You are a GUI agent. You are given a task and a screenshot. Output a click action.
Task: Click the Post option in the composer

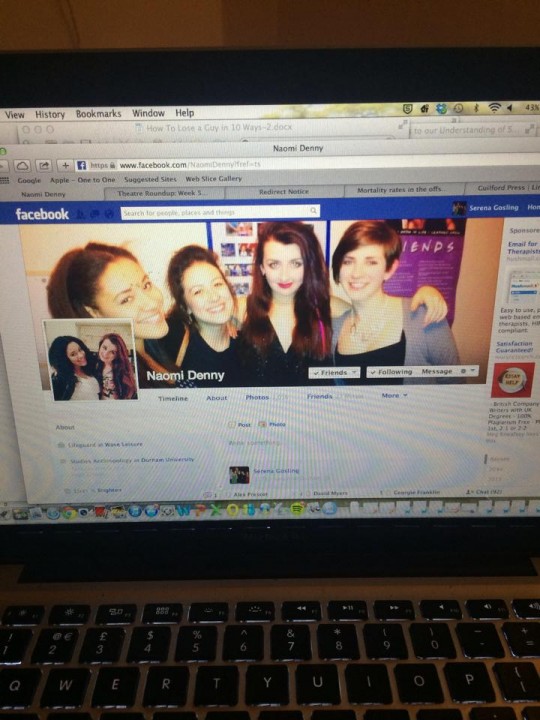point(240,425)
